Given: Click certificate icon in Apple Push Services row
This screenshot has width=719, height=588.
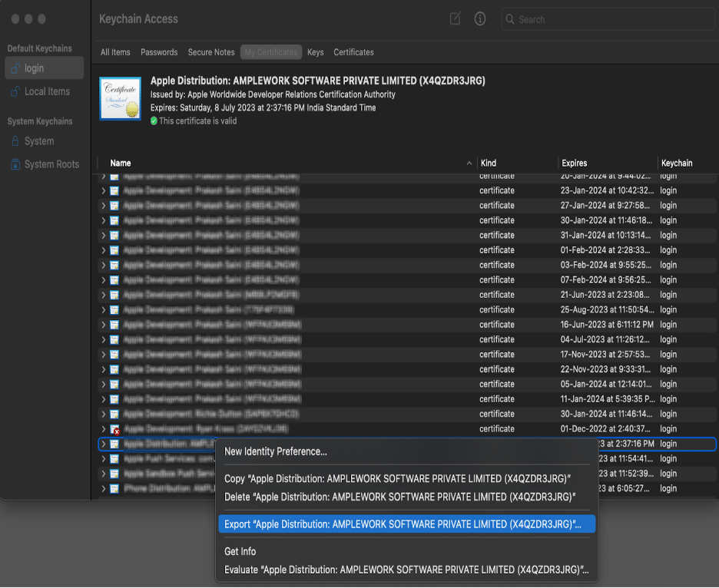Looking at the screenshot, I should (114, 459).
